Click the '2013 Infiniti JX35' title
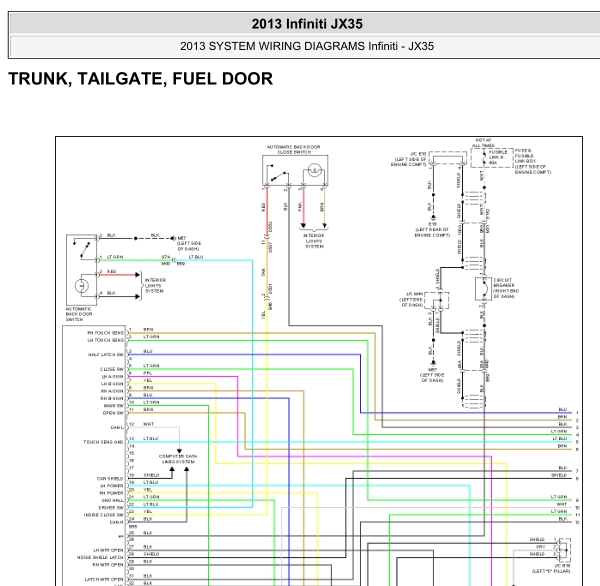The height and width of the screenshot is (586, 600). (x=307, y=24)
